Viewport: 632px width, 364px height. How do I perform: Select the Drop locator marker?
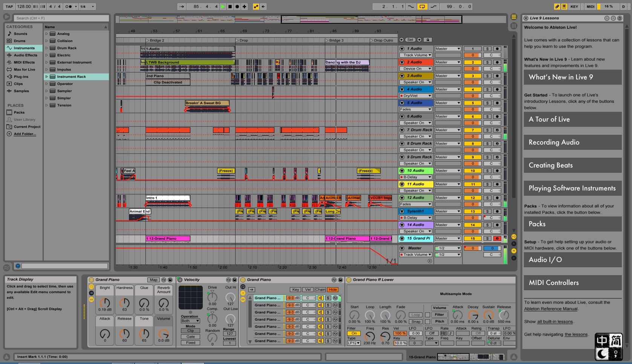coord(242,40)
